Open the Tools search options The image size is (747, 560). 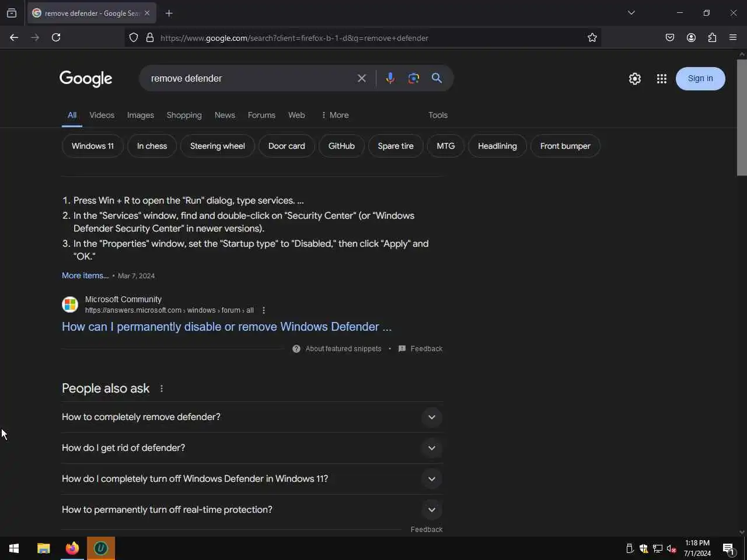pyautogui.click(x=438, y=115)
